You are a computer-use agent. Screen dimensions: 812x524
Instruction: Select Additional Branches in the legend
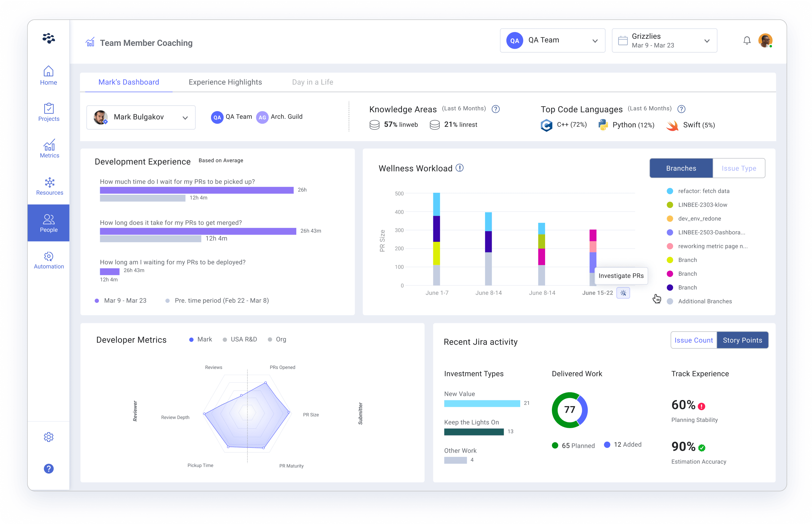tap(705, 301)
